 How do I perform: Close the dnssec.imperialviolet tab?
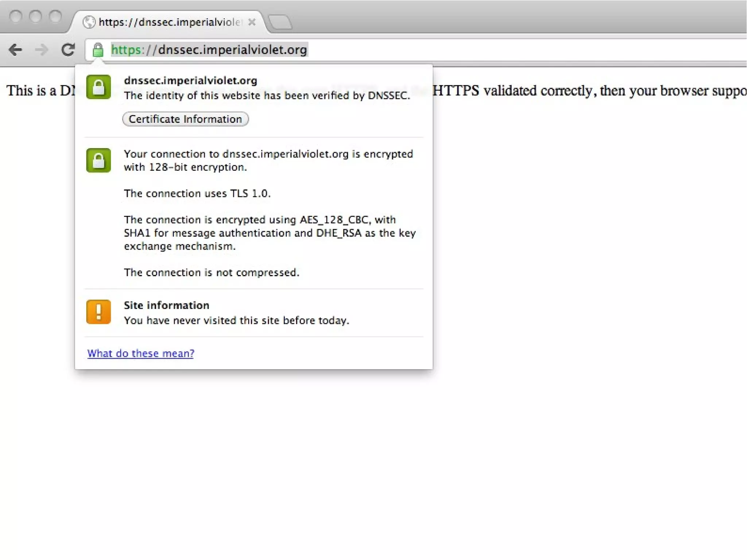point(252,22)
